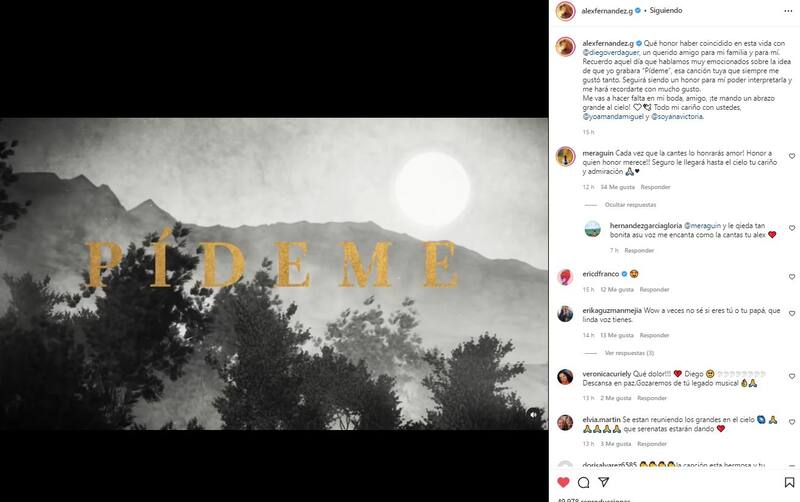Viewport: 800px width, 502px height.
Task: Like veronicacuriely's comment heart icon
Action: [x=791, y=377]
